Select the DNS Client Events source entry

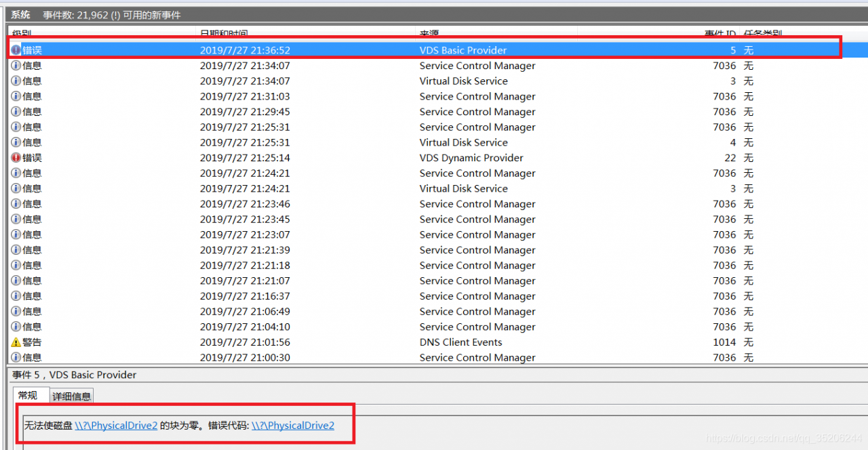[x=460, y=342]
